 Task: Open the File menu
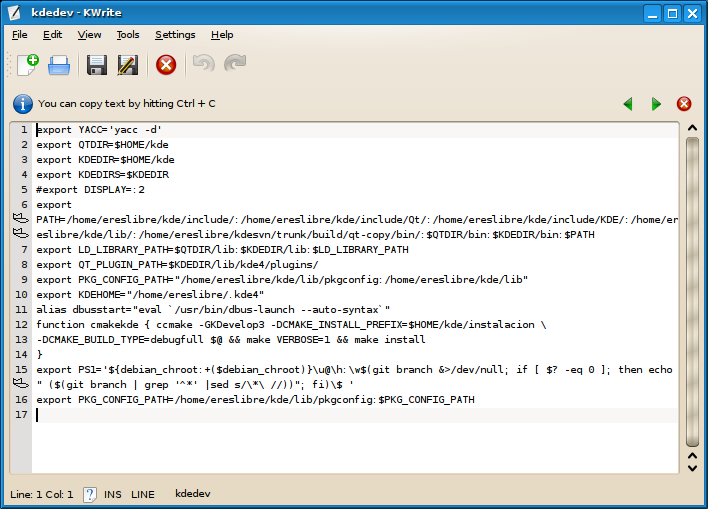[x=19, y=35]
